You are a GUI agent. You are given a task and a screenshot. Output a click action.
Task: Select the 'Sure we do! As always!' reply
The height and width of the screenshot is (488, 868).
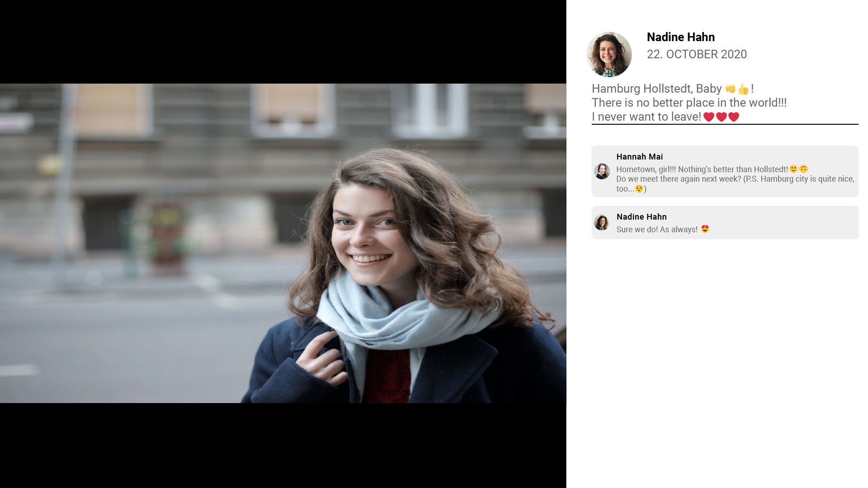[725, 222]
